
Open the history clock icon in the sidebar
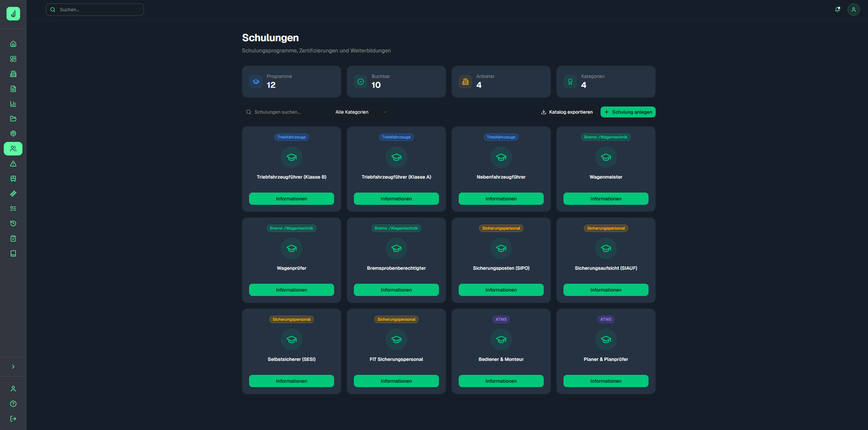point(13,223)
